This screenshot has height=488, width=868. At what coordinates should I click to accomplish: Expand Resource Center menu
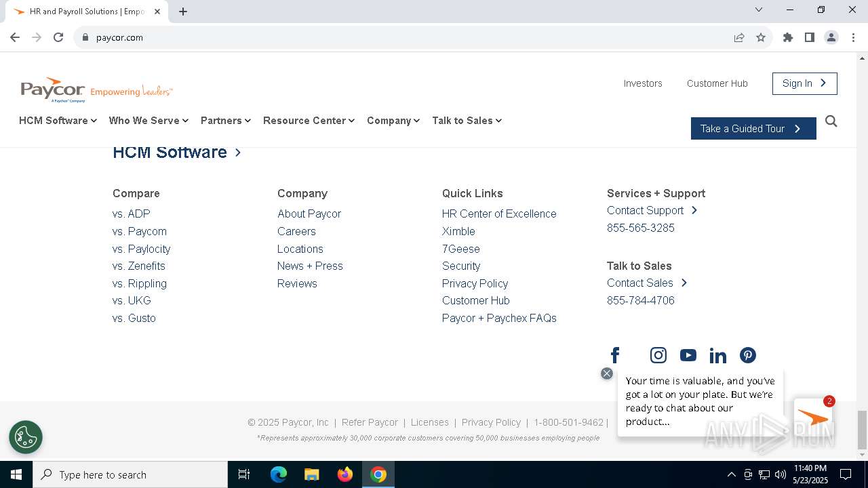point(309,121)
